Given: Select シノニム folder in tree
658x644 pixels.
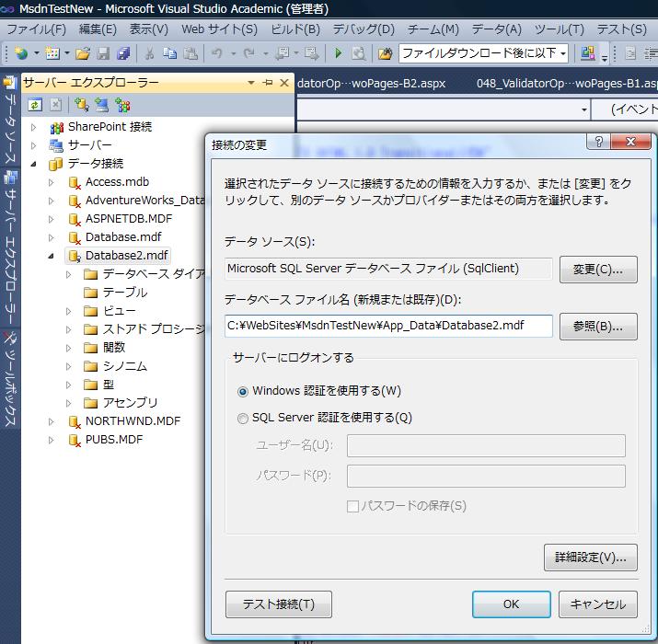Looking at the screenshot, I should 124,367.
